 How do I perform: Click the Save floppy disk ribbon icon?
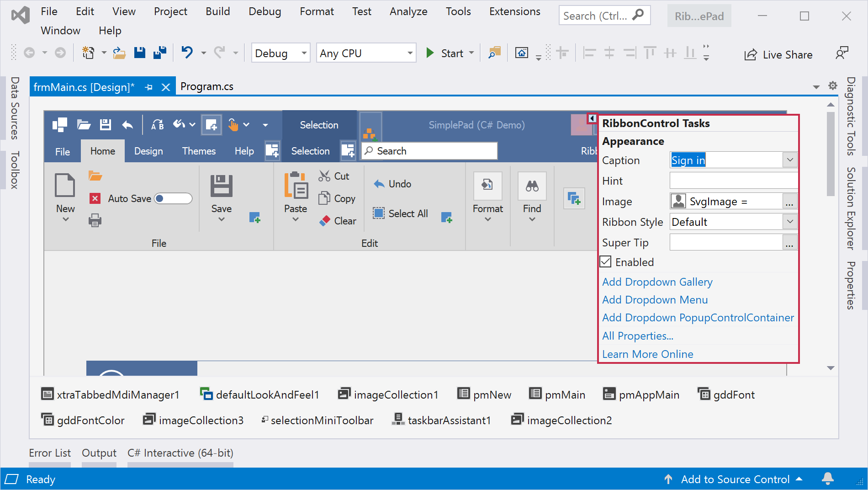click(x=221, y=186)
